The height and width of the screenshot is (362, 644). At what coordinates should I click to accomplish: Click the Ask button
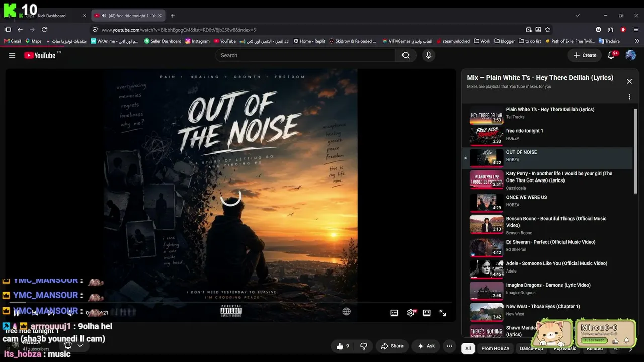tap(426, 346)
